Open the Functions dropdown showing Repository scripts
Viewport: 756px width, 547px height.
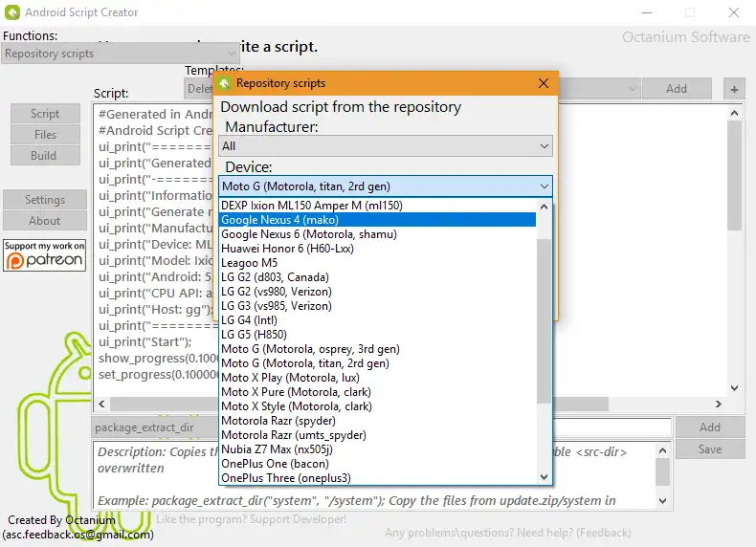pos(120,54)
